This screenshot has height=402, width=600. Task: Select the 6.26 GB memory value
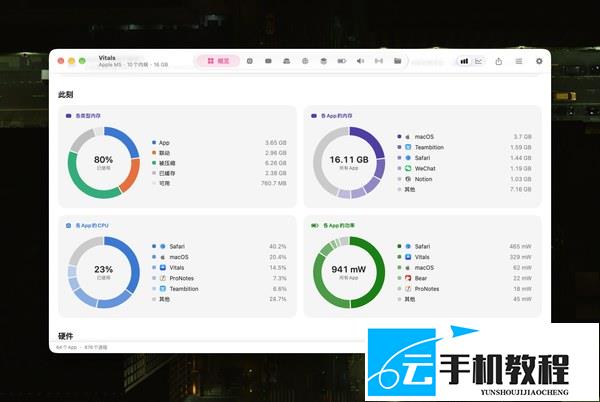(276, 163)
